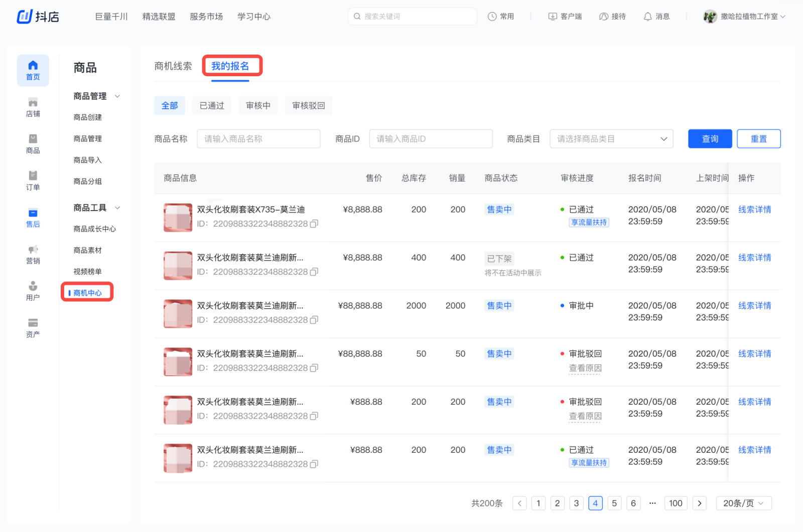This screenshot has width=803, height=532.
Task: Click the 查询 search button
Action: click(710, 139)
